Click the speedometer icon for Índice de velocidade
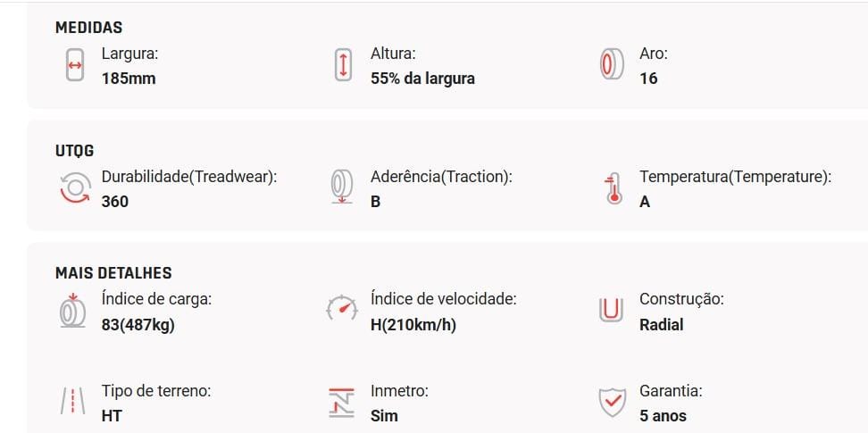Viewport: 868px width, 433px height. point(342,307)
